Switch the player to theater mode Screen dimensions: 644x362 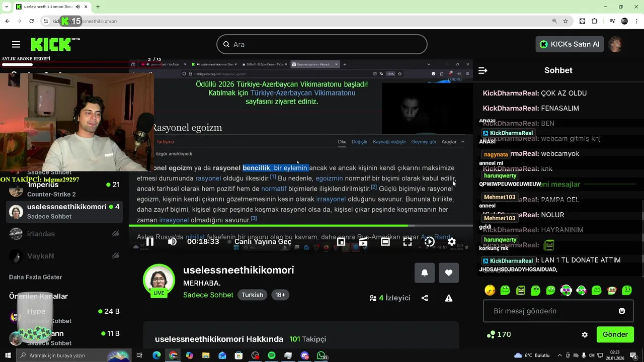coord(385,242)
